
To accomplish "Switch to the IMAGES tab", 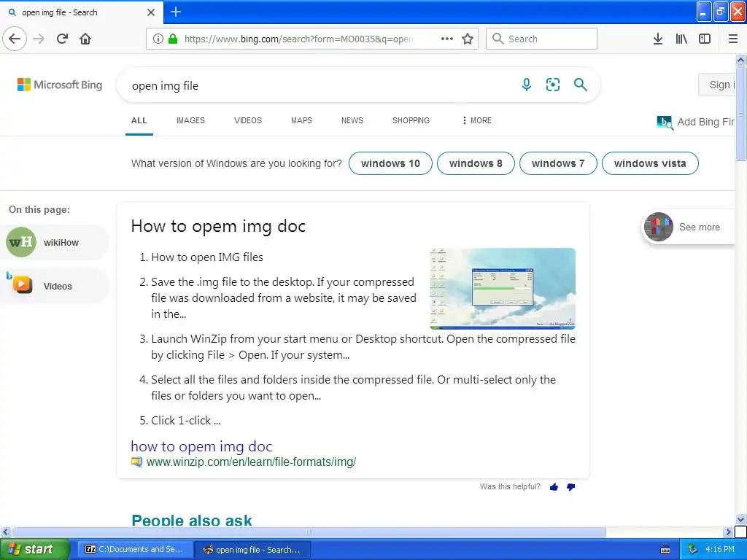I will pos(190,120).
